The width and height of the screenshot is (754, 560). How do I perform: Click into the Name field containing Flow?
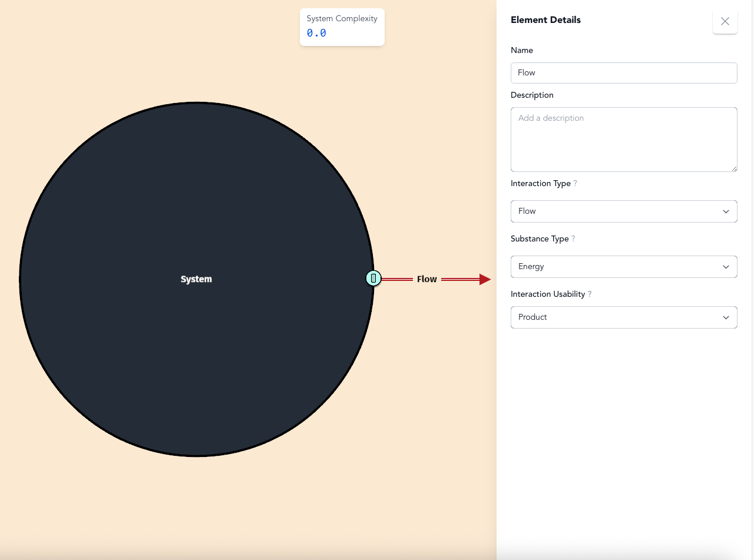tap(623, 73)
